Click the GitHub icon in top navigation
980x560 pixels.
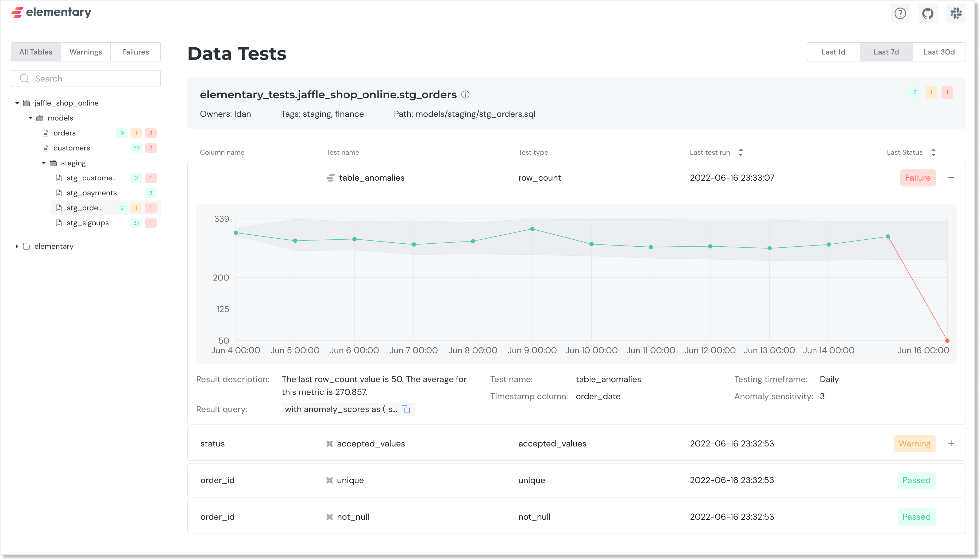pyautogui.click(x=928, y=13)
